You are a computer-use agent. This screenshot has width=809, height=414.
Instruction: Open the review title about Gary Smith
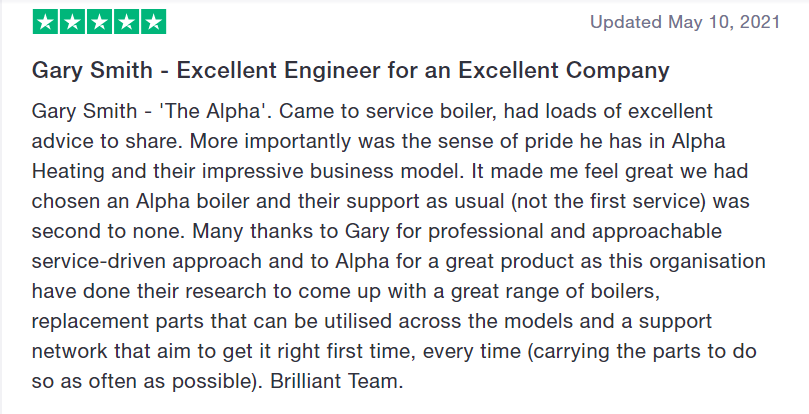[350, 71]
